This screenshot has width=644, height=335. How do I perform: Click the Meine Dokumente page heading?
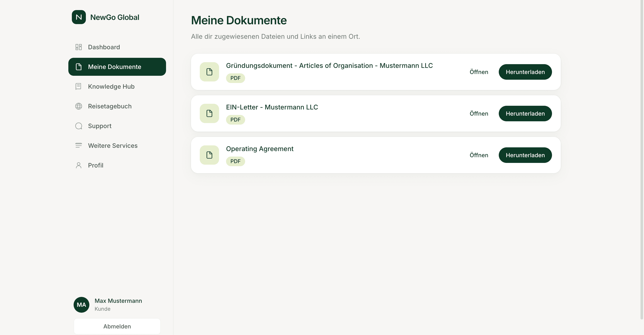(x=239, y=20)
